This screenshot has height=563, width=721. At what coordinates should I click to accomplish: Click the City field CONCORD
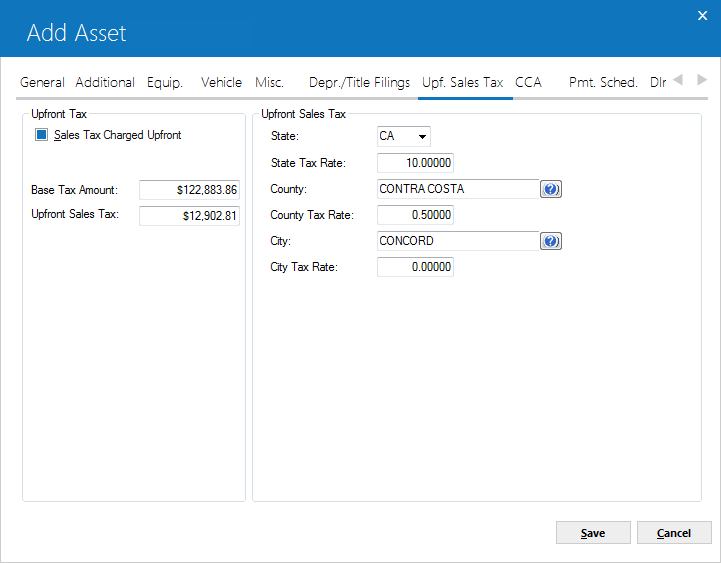pyautogui.click(x=458, y=241)
